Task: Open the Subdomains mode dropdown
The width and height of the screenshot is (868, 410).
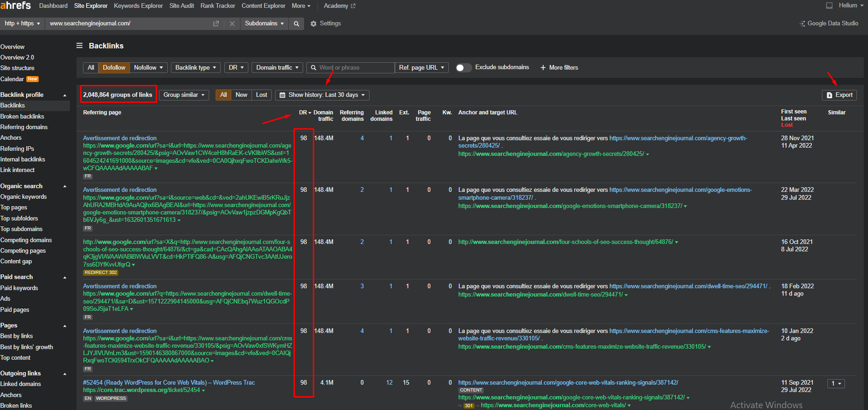Action: 264,24
